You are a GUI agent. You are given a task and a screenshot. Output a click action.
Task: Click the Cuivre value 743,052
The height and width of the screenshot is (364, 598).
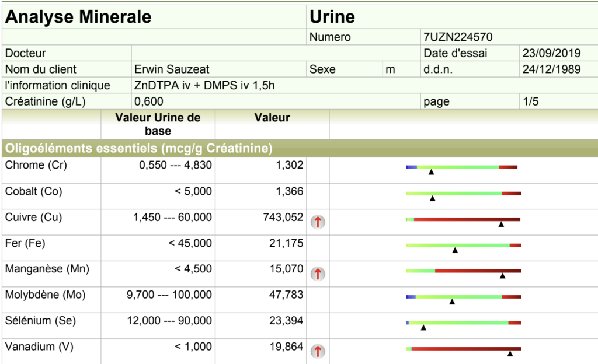pos(283,218)
